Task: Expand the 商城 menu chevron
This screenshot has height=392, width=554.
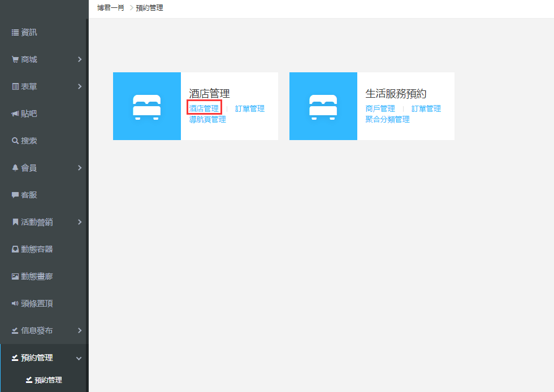Action: pyautogui.click(x=80, y=59)
